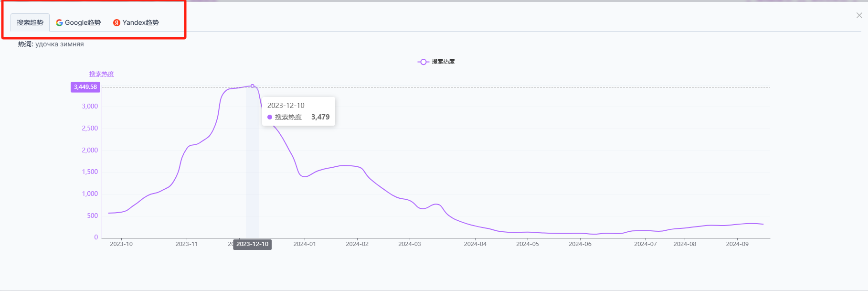
Task: Select the 2024-01 x-axis label
Action: coord(305,244)
